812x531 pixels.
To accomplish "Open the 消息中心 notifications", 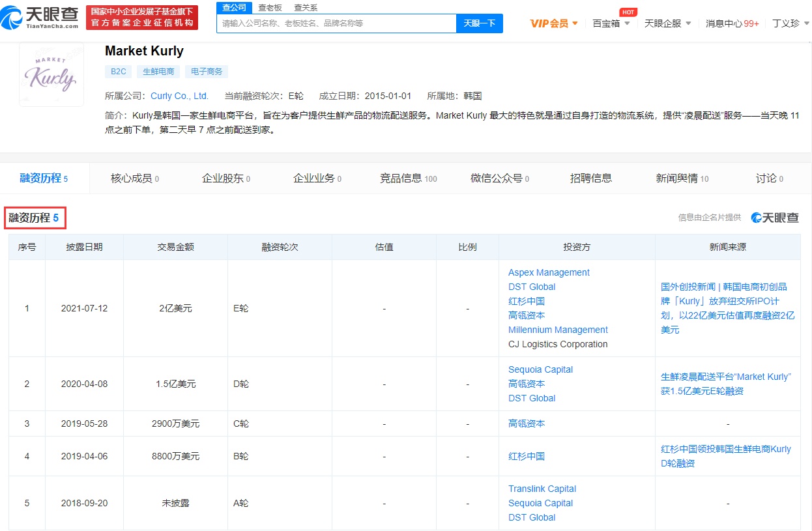I will pyautogui.click(x=732, y=23).
